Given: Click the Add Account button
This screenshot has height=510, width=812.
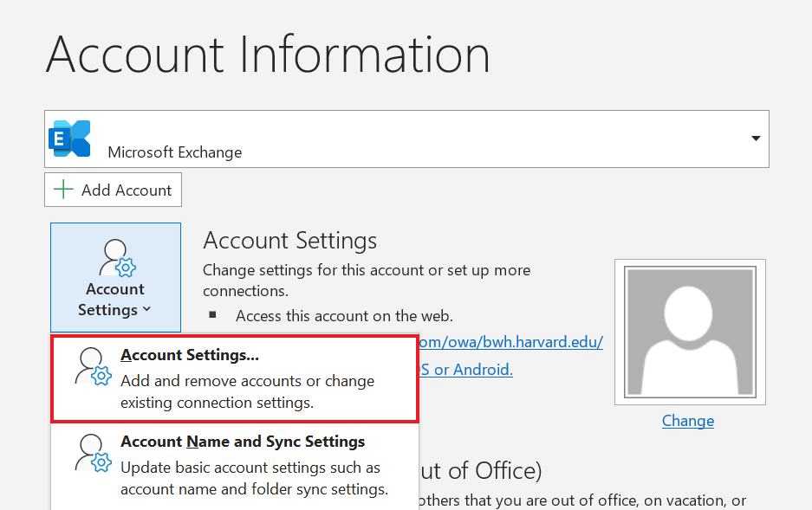Looking at the screenshot, I should click(113, 189).
